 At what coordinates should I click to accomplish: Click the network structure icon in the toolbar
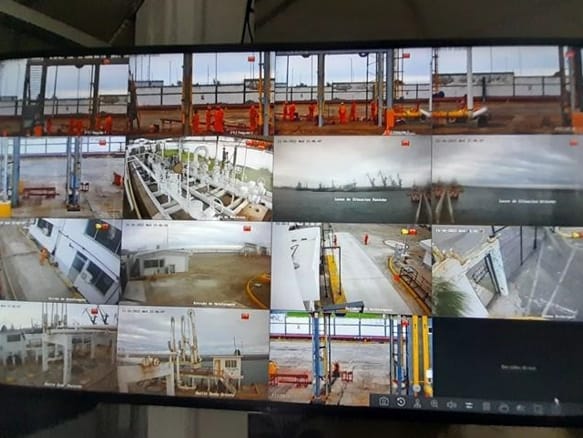coord(417,403)
